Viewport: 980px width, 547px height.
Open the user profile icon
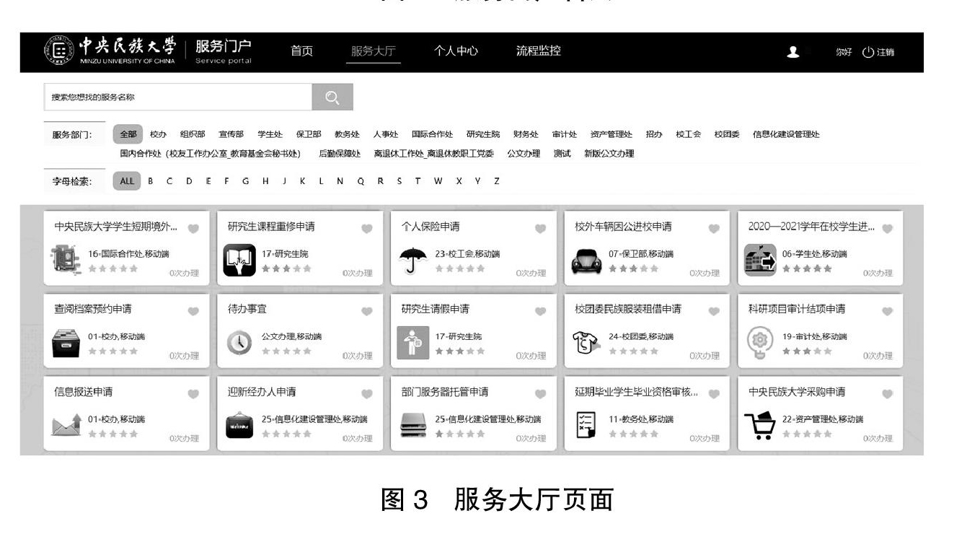793,52
